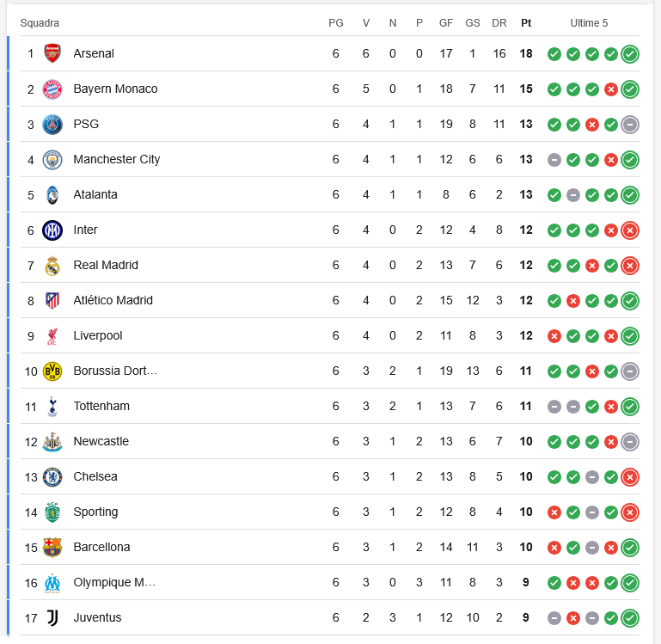Click the Borussia Dortmund BVB logo
Image resolution: width=661 pixels, height=644 pixels.
click(52, 371)
